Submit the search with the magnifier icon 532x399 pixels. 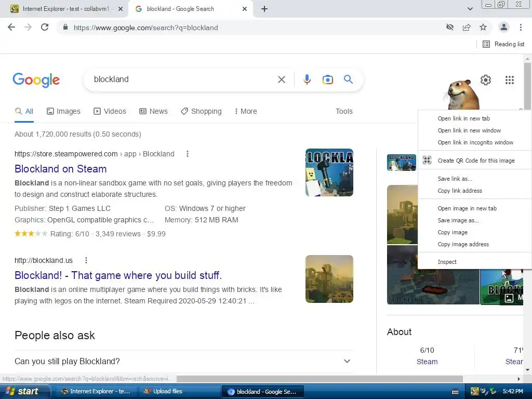tap(348, 79)
